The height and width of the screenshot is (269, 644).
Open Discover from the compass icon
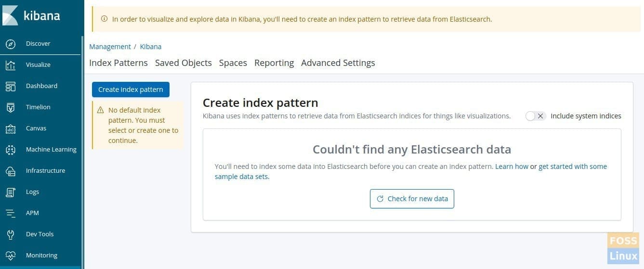(11, 44)
